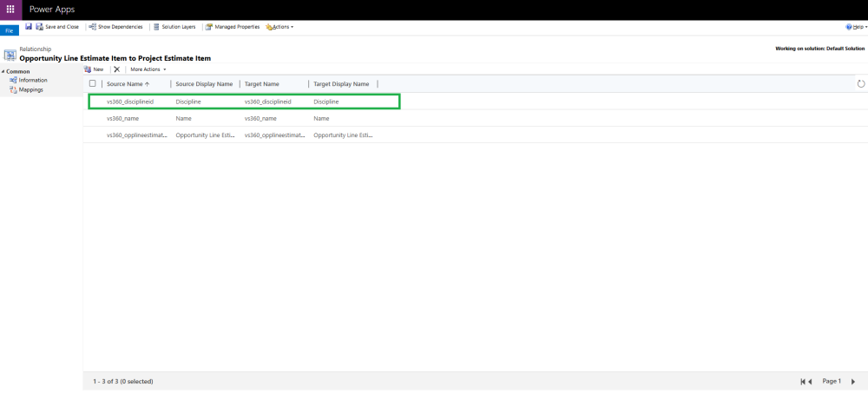This screenshot has width=868, height=413.
Task: Go to the first page of results
Action: [x=803, y=382]
